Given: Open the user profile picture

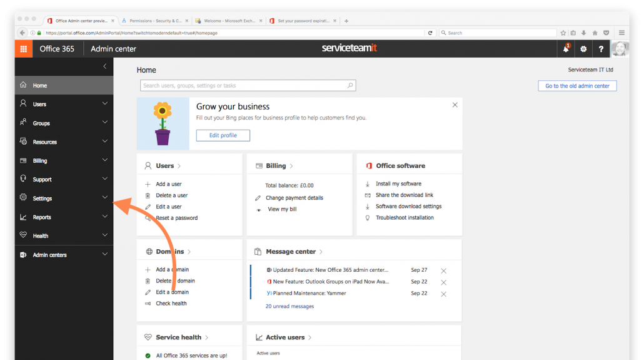Looking at the screenshot, I should click(x=620, y=49).
